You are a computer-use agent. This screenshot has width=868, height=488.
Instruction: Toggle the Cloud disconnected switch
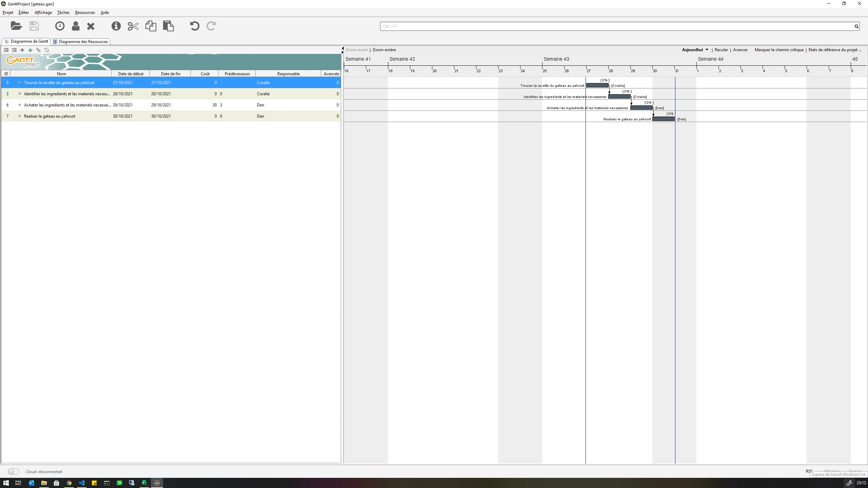tap(14, 471)
